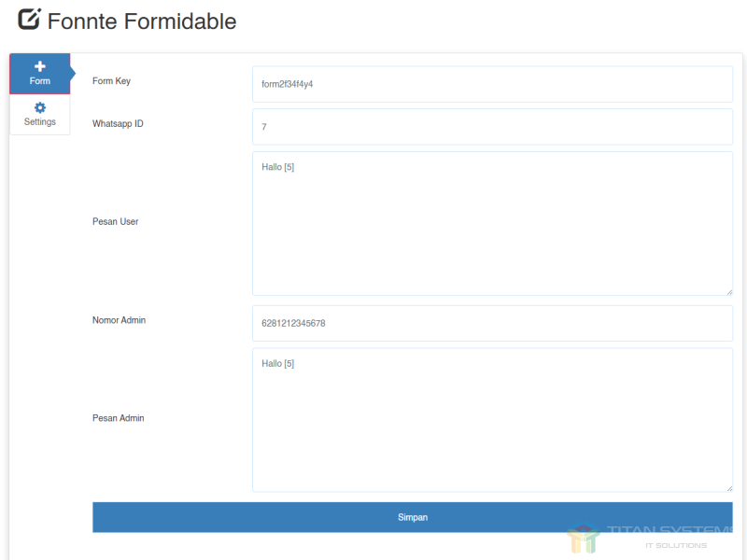Switch to the Form tab label
This screenshot has height=560, width=747.
pos(39,81)
